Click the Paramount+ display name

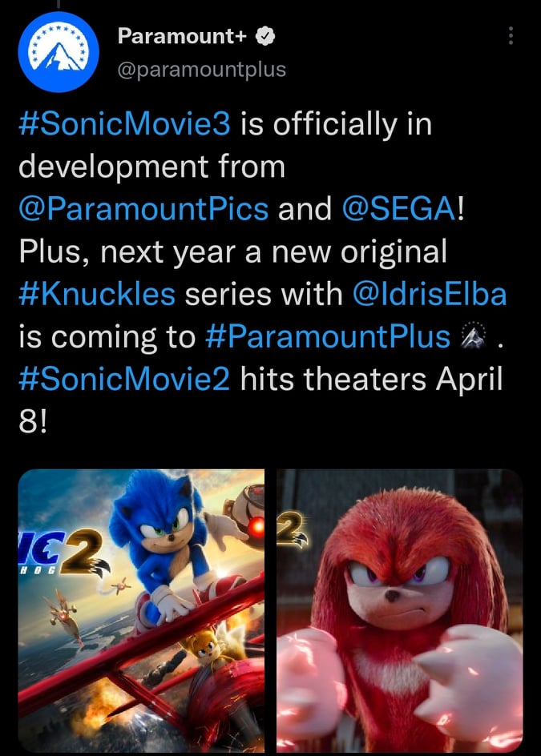tap(181, 36)
